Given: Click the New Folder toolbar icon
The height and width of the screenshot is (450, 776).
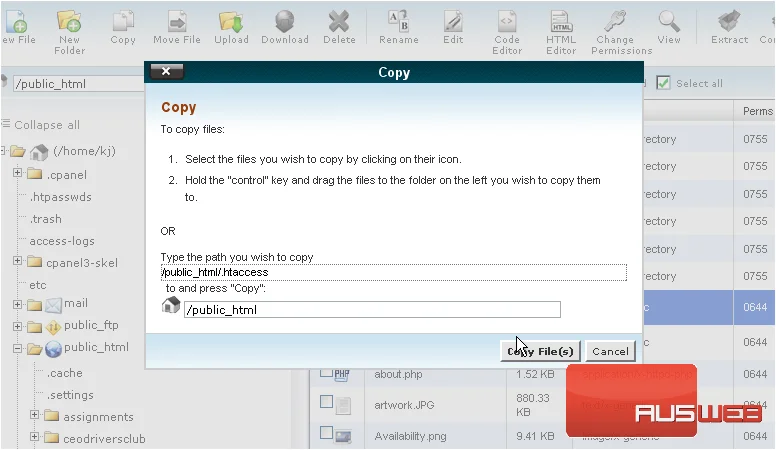Looking at the screenshot, I should coord(69,32).
